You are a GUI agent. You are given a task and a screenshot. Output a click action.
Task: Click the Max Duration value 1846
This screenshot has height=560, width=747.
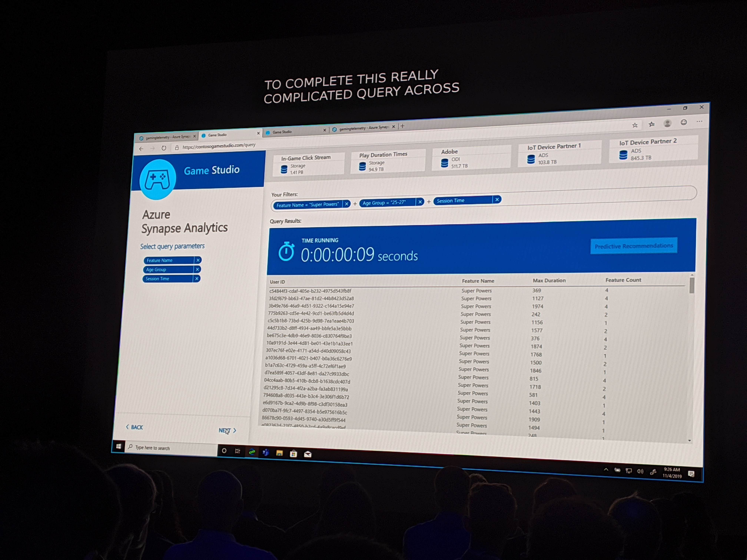(536, 371)
